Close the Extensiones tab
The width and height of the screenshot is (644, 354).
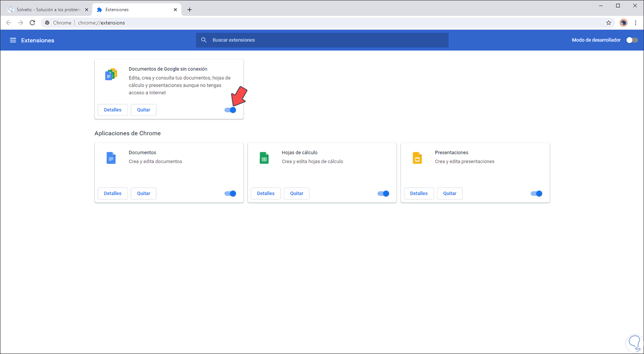click(x=175, y=9)
